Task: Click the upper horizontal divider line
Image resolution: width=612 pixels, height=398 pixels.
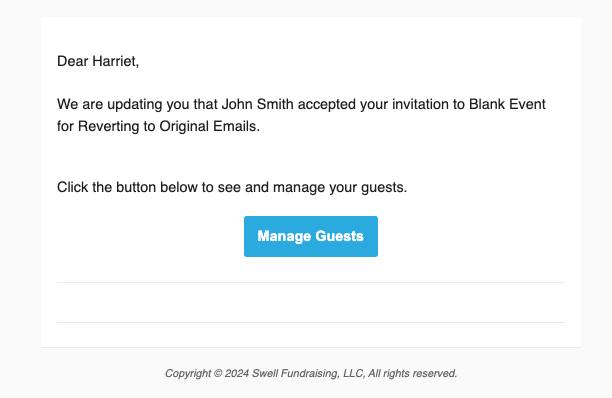Action: 311,282
